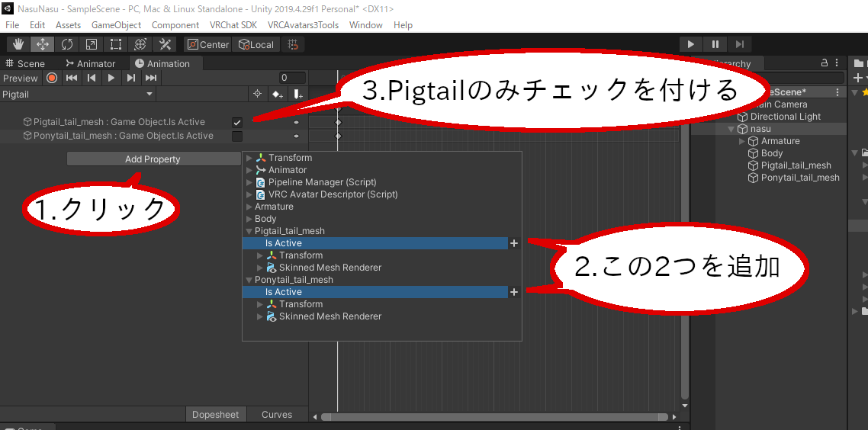
Task: Go to first keyframe of clip
Action: pyautogui.click(x=72, y=78)
